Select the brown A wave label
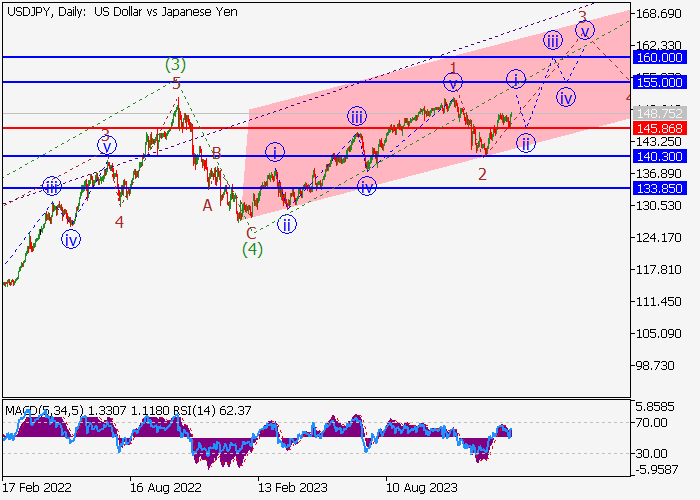Screen dimensions: 700x500 [208, 205]
